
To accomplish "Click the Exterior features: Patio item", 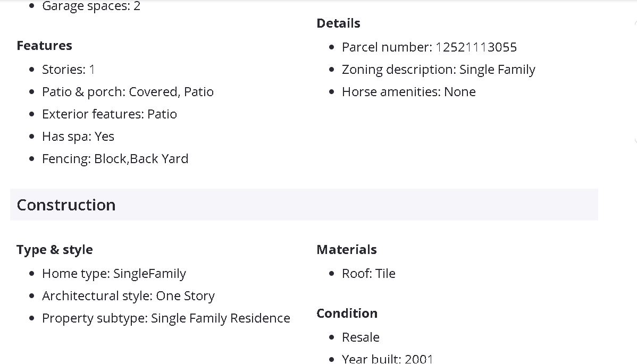I will tap(109, 114).
